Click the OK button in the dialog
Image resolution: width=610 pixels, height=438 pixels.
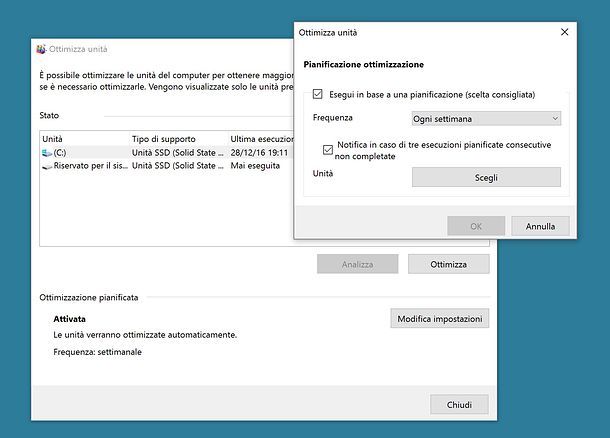[x=476, y=226]
